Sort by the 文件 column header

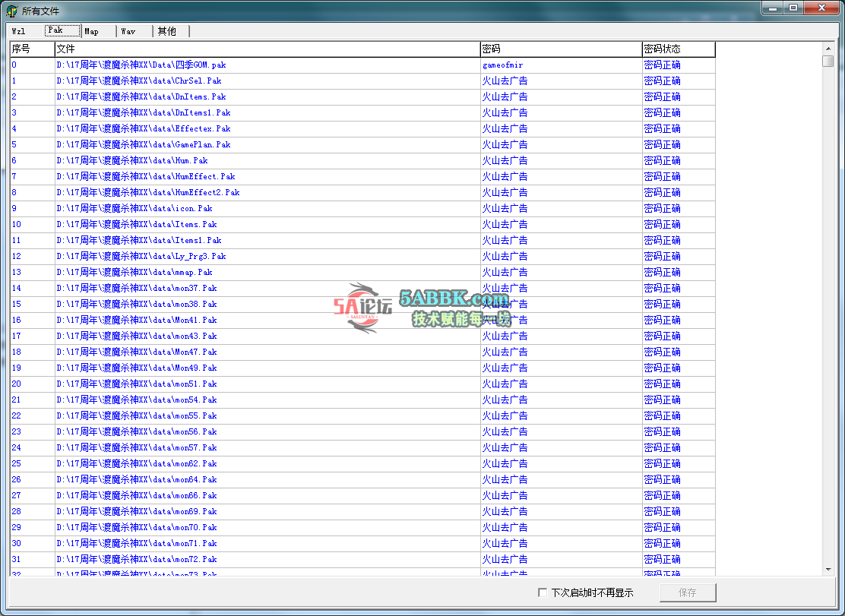click(267, 49)
